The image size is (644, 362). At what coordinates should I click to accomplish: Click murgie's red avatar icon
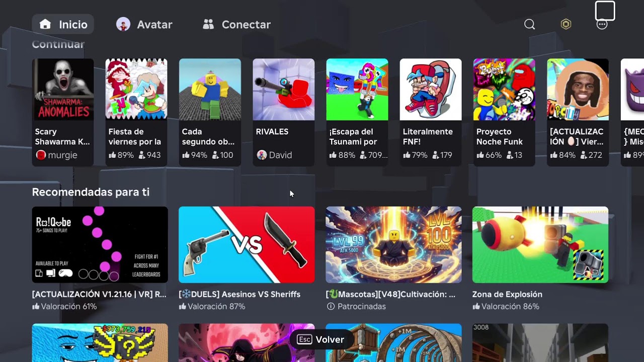pyautogui.click(x=41, y=155)
